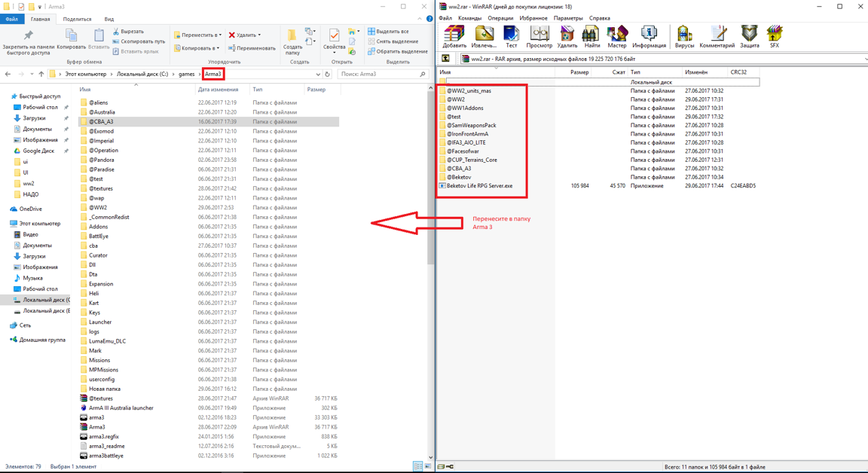Click the WinRAR SFX toolbar icon

click(775, 36)
